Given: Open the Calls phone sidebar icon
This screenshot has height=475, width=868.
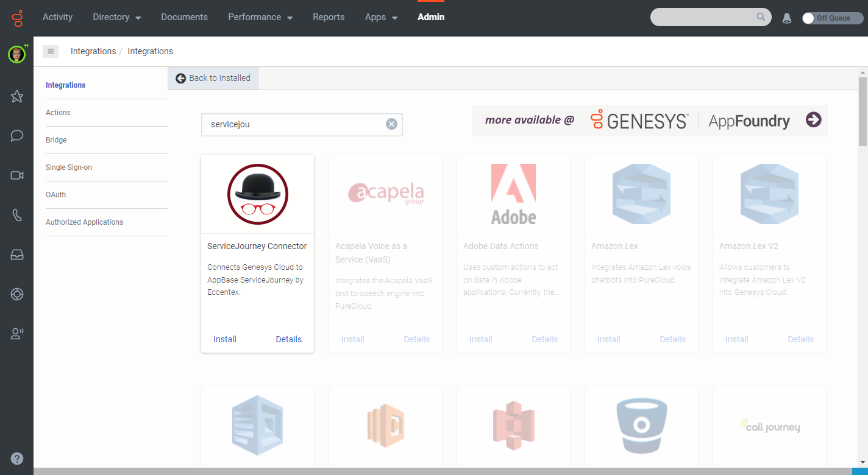Looking at the screenshot, I should click(x=17, y=215).
